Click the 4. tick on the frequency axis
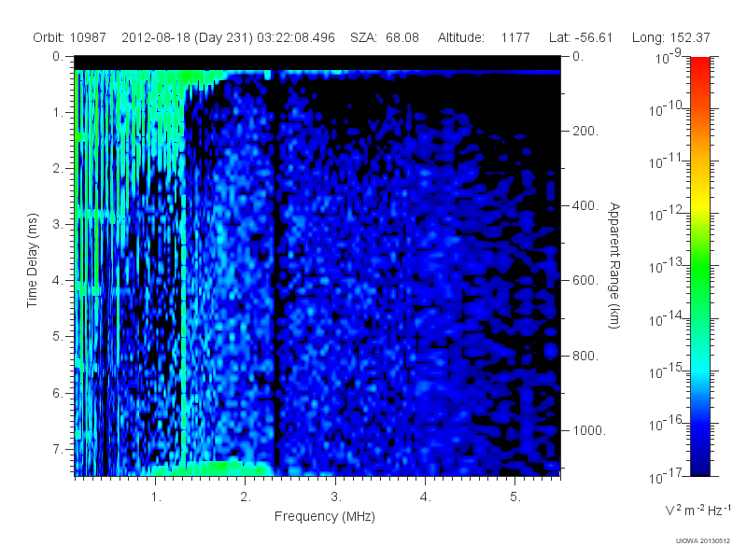747x560 pixels. (x=425, y=497)
